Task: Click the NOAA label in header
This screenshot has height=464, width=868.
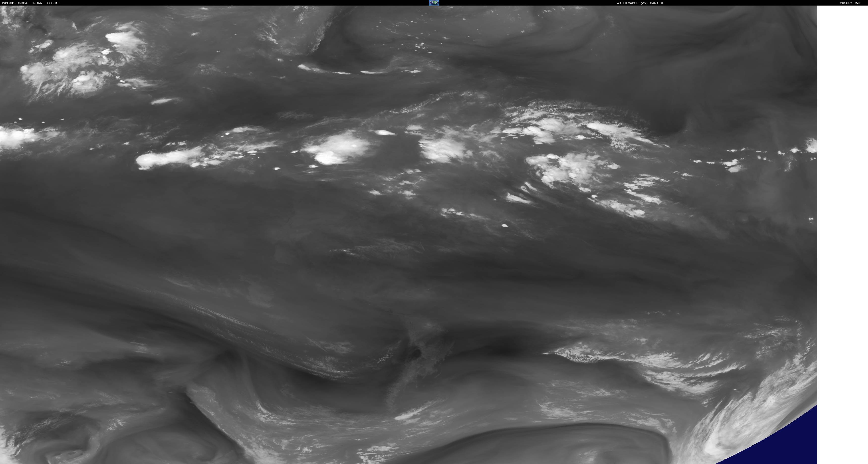Action: (x=37, y=3)
